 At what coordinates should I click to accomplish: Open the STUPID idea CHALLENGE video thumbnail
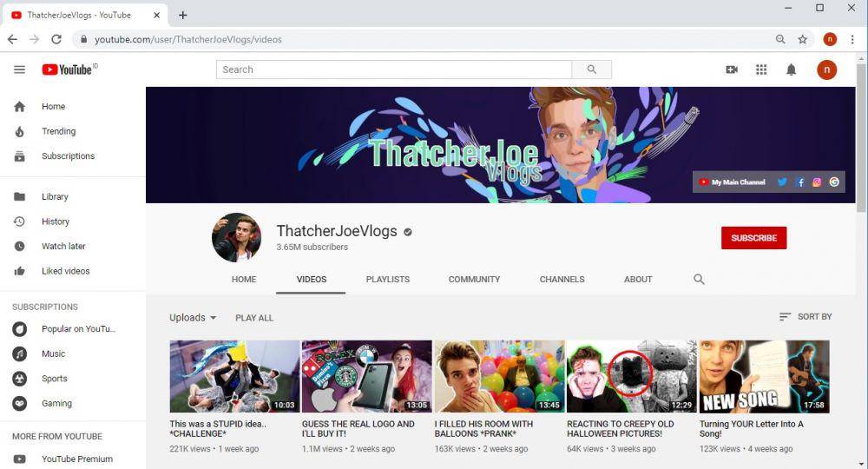coord(234,377)
